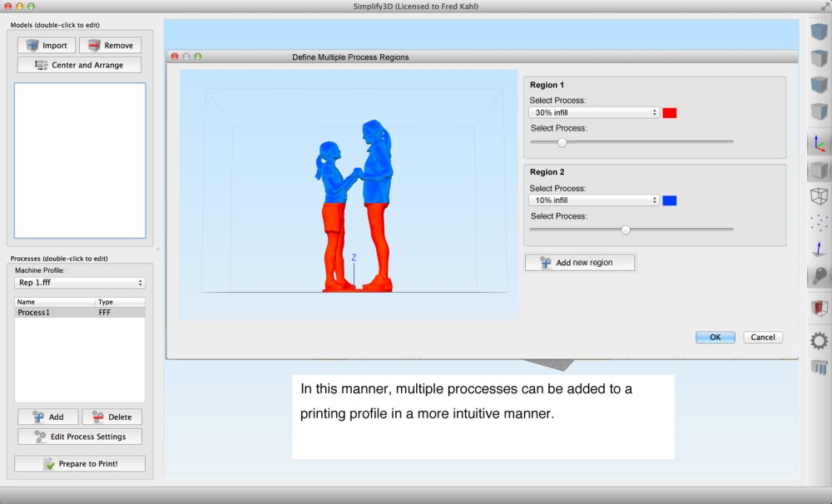
Task: Open settings gear icon in right toolbar
Action: pos(819,340)
